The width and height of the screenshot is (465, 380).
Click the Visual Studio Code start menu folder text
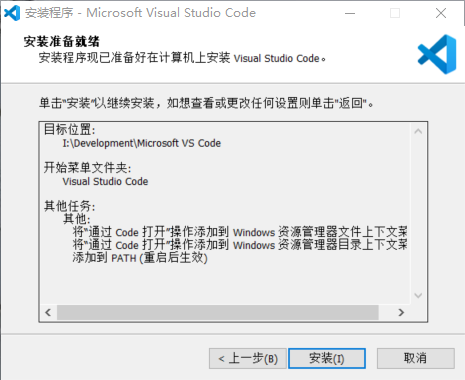(105, 182)
